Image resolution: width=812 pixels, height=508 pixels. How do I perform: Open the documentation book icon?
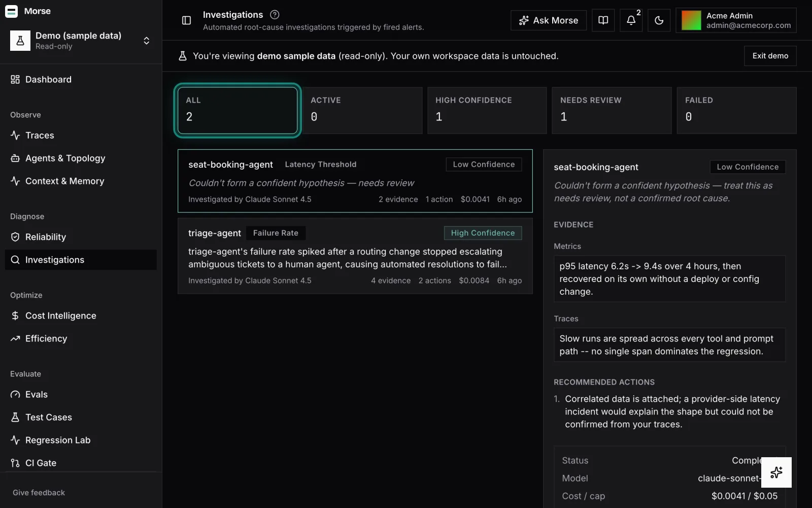click(603, 20)
